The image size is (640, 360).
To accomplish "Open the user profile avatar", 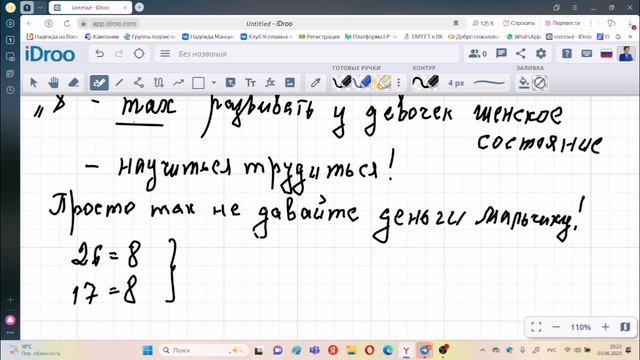I will click(x=626, y=53).
